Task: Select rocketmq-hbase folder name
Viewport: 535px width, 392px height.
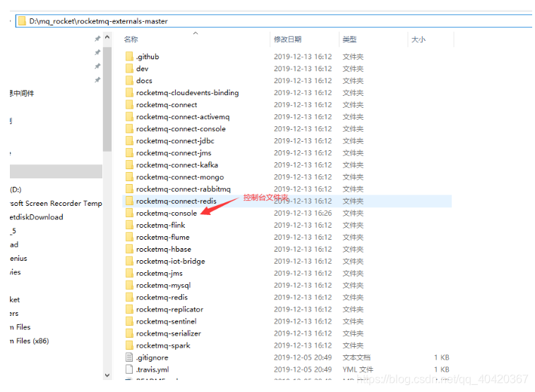Action: pos(164,249)
